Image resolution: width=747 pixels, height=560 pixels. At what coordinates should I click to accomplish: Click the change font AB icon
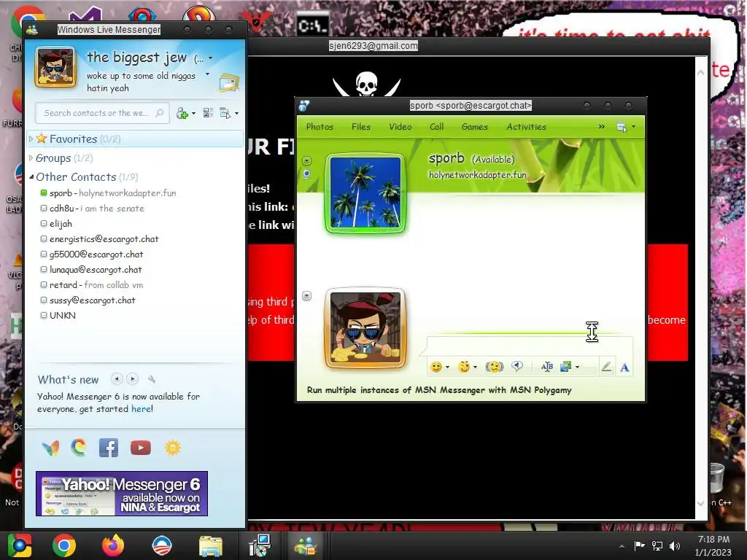(547, 367)
